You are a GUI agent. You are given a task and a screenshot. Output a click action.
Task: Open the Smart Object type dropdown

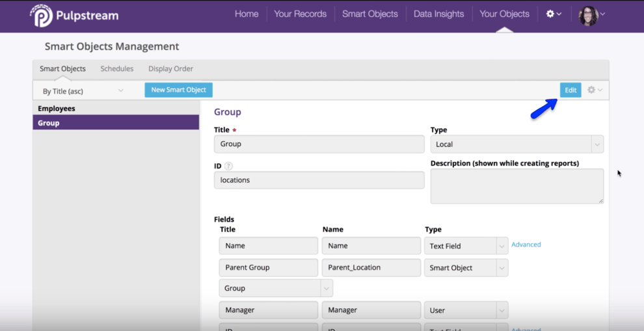tap(466, 268)
